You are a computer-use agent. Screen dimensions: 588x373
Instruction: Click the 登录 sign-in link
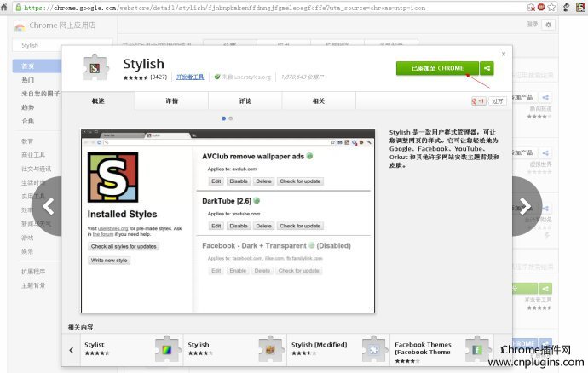(x=533, y=25)
